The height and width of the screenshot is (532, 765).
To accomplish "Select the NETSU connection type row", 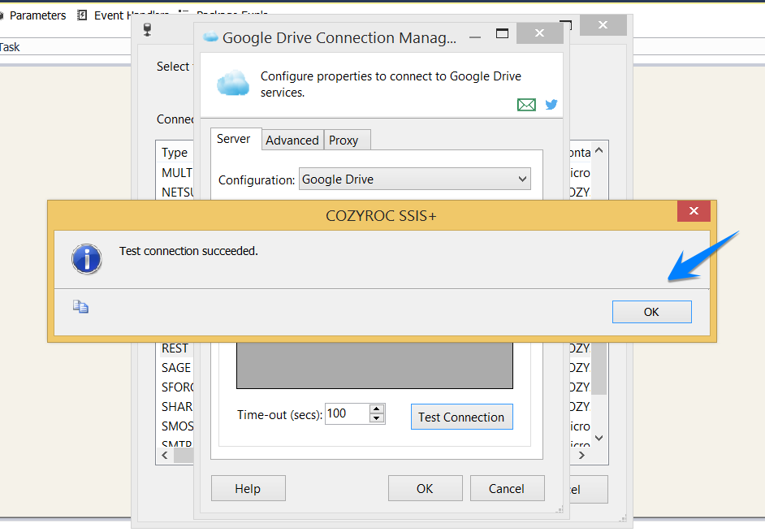I will pyautogui.click(x=176, y=192).
